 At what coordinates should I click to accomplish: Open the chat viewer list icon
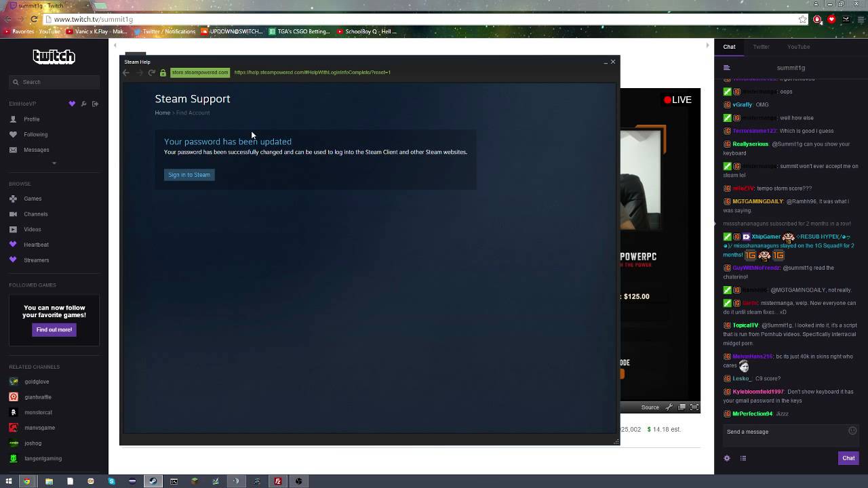[x=743, y=458]
